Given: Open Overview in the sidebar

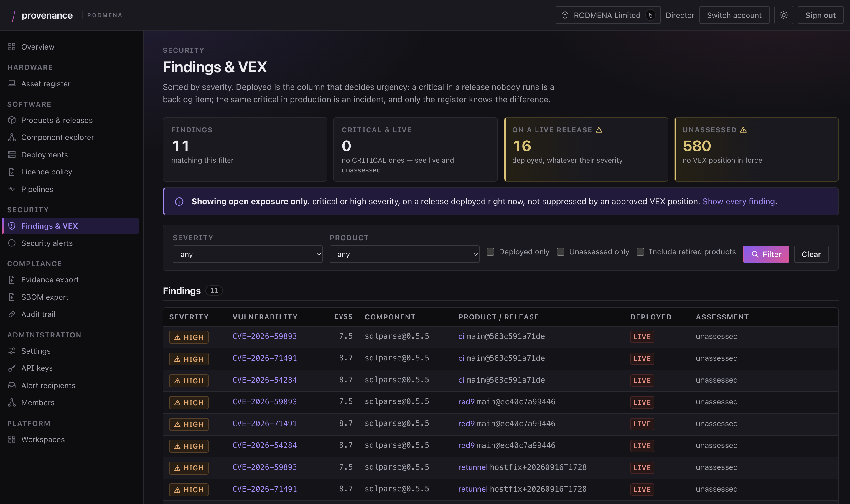Looking at the screenshot, I should pos(70,47).
